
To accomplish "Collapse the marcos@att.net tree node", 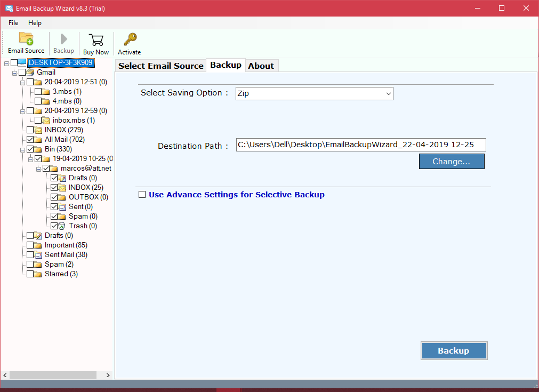I will (38, 170).
